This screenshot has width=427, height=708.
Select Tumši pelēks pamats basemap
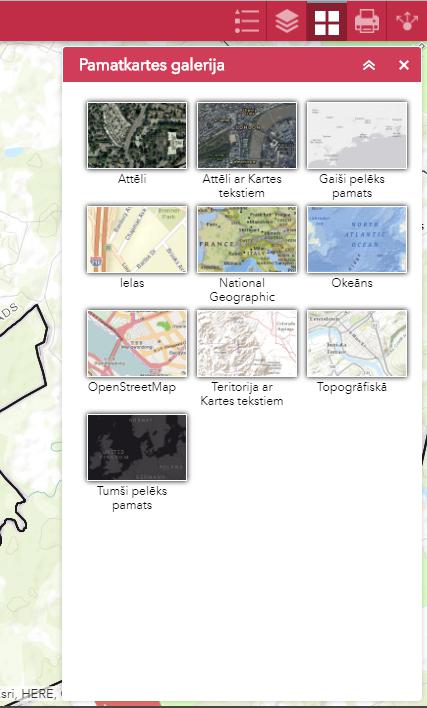pyautogui.click(x=137, y=447)
